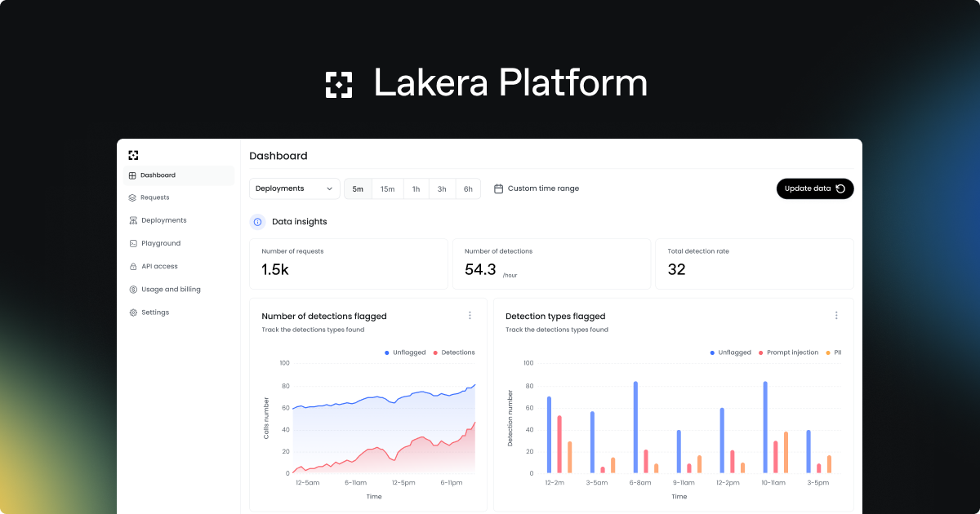Click the Number of detections flagged chart title
Image resolution: width=980 pixels, height=514 pixels.
point(324,316)
